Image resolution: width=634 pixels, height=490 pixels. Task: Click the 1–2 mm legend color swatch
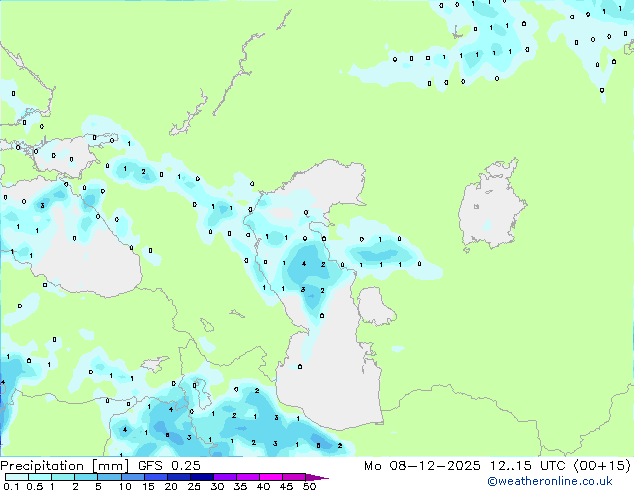click(63, 477)
